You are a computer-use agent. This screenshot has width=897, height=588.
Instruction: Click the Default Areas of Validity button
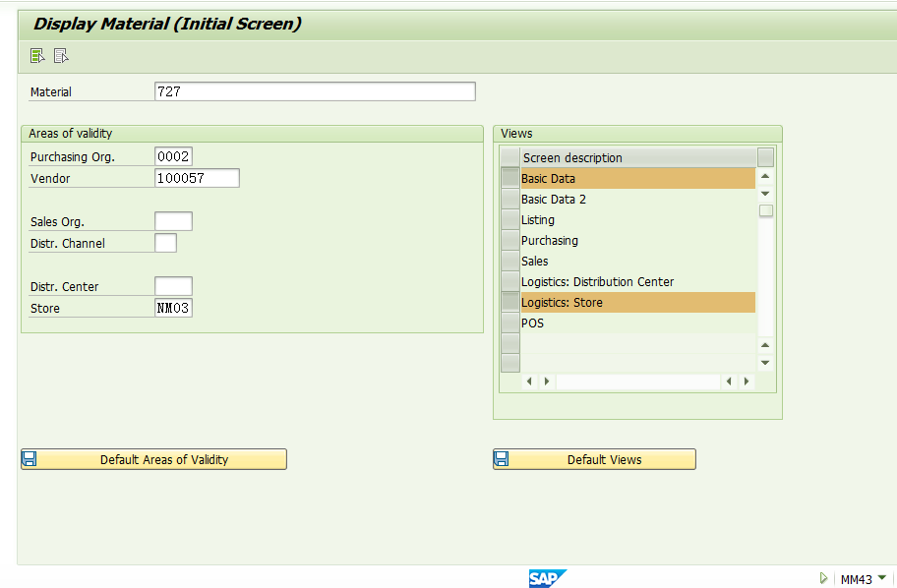(x=153, y=459)
